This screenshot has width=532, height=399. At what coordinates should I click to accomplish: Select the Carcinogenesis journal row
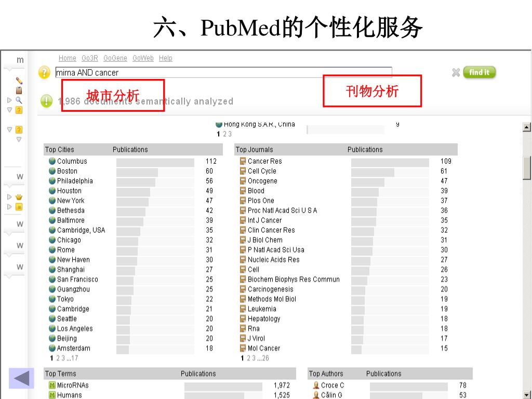(x=346, y=289)
